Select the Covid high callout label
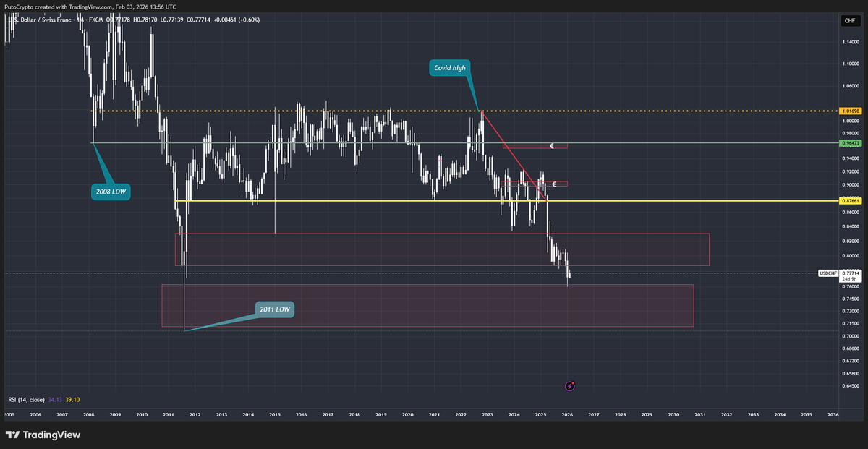The image size is (868, 449). click(449, 68)
